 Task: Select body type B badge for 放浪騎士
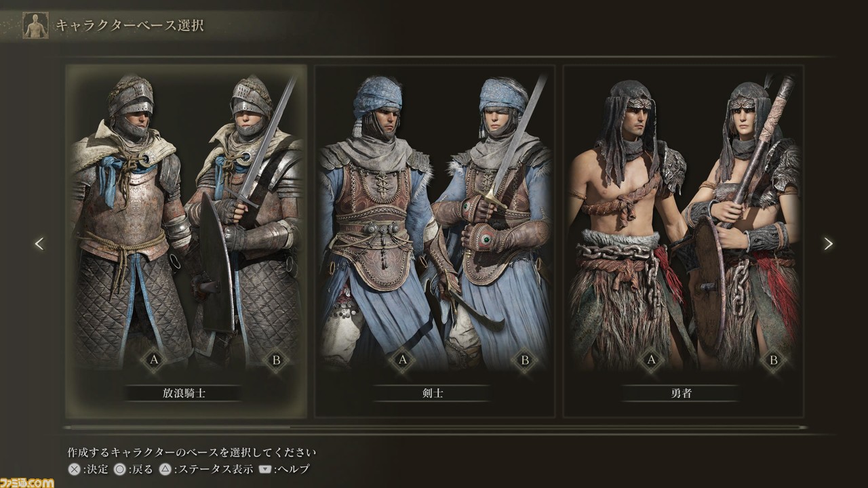[x=276, y=361]
